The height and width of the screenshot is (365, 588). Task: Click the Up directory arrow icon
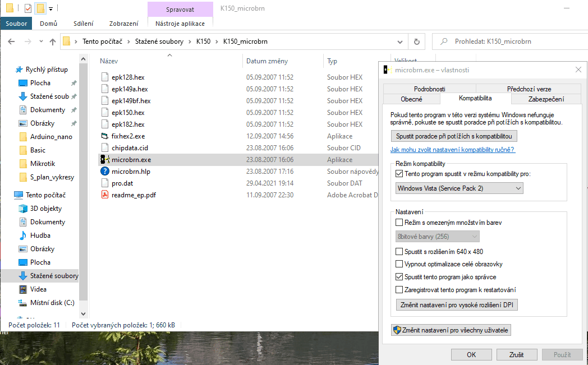point(53,41)
